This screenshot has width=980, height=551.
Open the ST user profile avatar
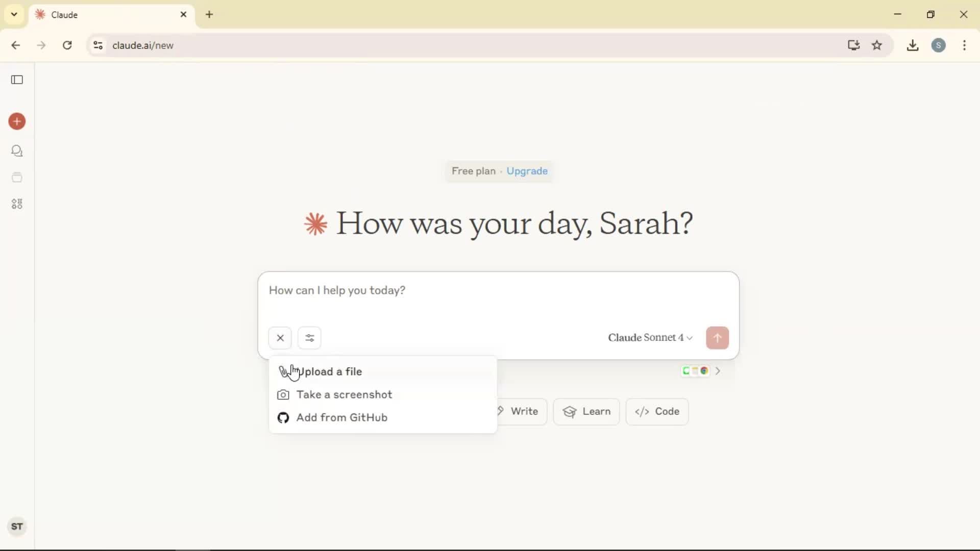pyautogui.click(x=17, y=527)
